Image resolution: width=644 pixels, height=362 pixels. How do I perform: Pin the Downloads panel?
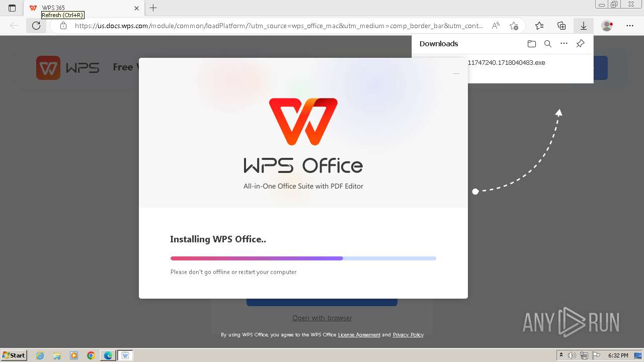(580, 44)
